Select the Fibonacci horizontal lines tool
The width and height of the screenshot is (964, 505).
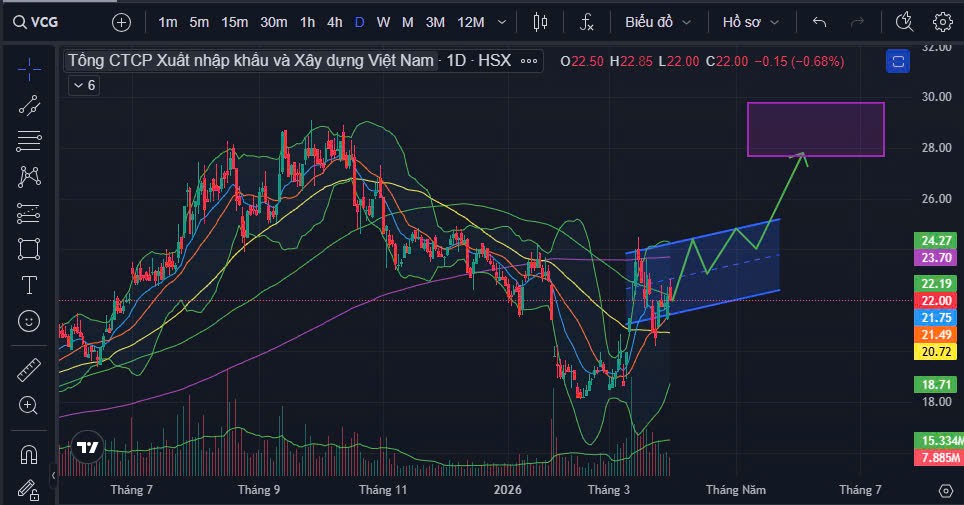point(29,141)
